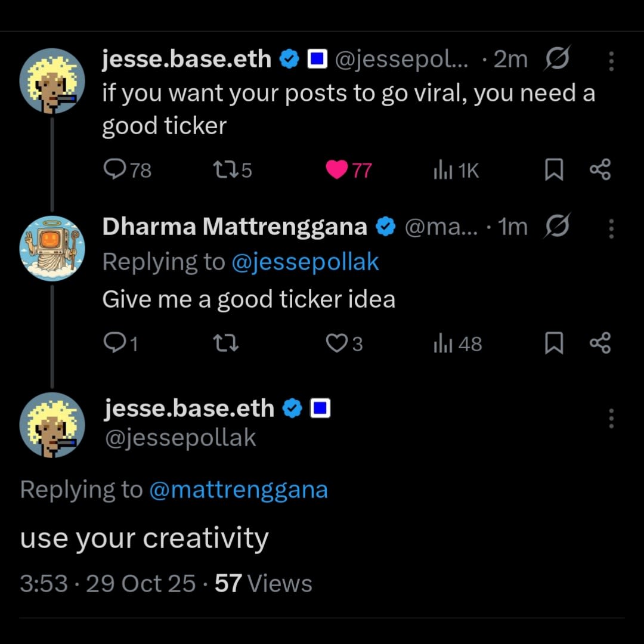Share the good ticker post
Screen dimensions: 644x644
(x=599, y=171)
